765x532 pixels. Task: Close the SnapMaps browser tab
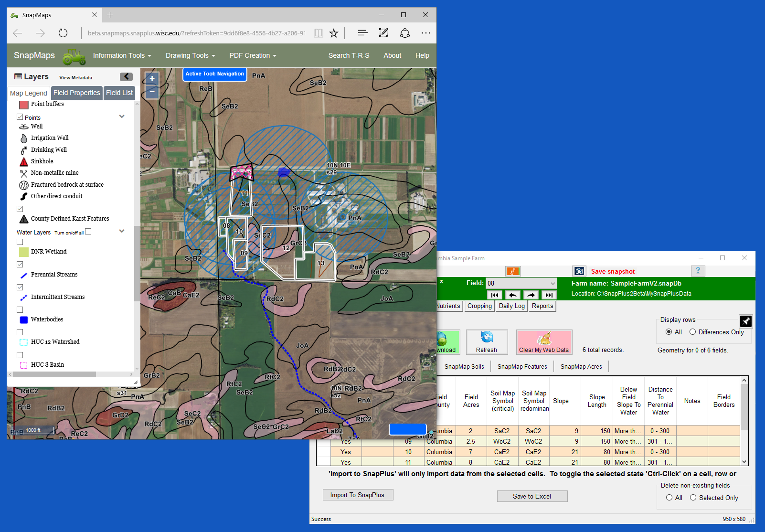click(94, 15)
